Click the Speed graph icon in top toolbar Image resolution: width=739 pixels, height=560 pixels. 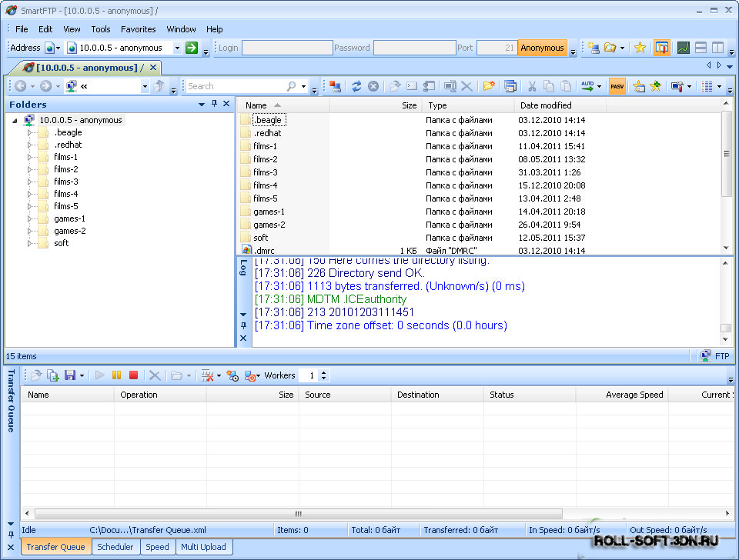point(684,48)
